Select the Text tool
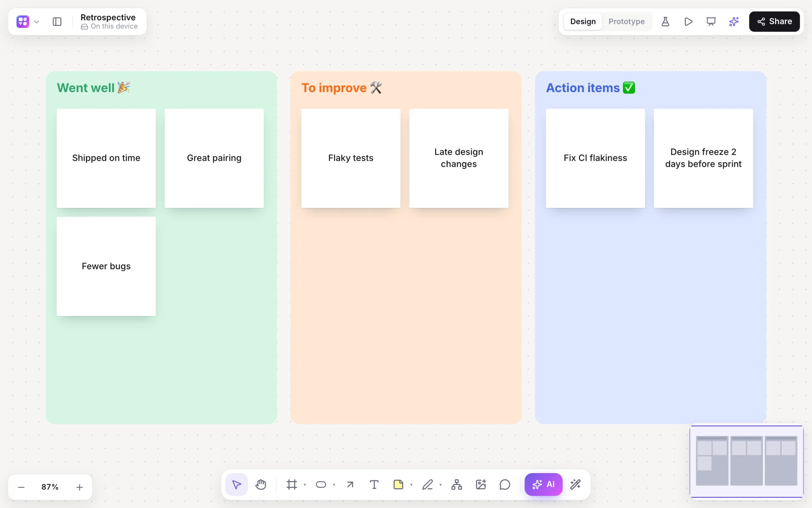Image resolution: width=812 pixels, height=508 pixels. click(x=374, y=485)
